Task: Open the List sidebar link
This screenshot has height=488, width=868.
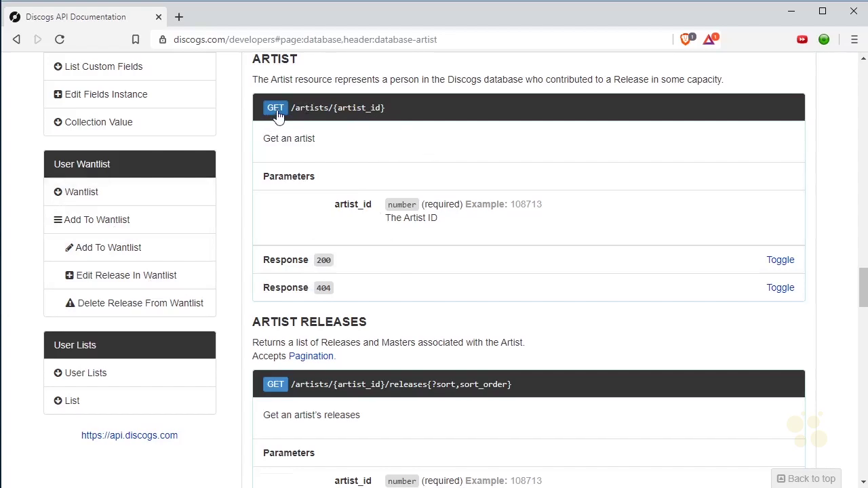Action: (130, 401)
